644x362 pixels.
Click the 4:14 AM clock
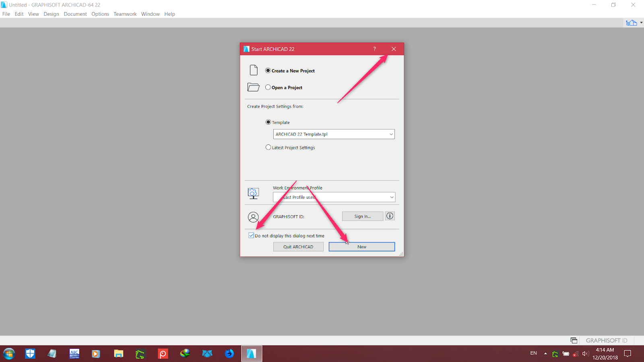[605, 350]
